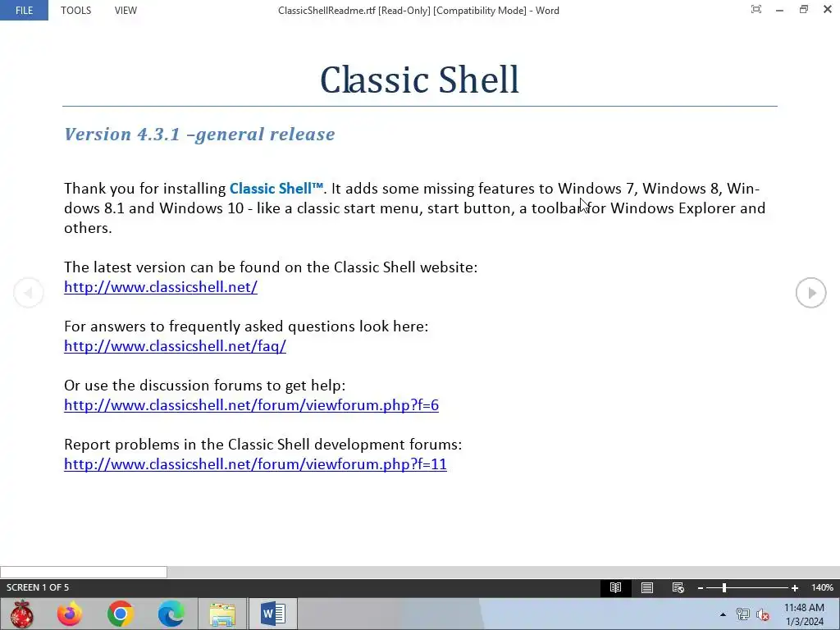Viewport: 840px width, 630px height.
Task: Open the FILE menu
Action: 24,10
